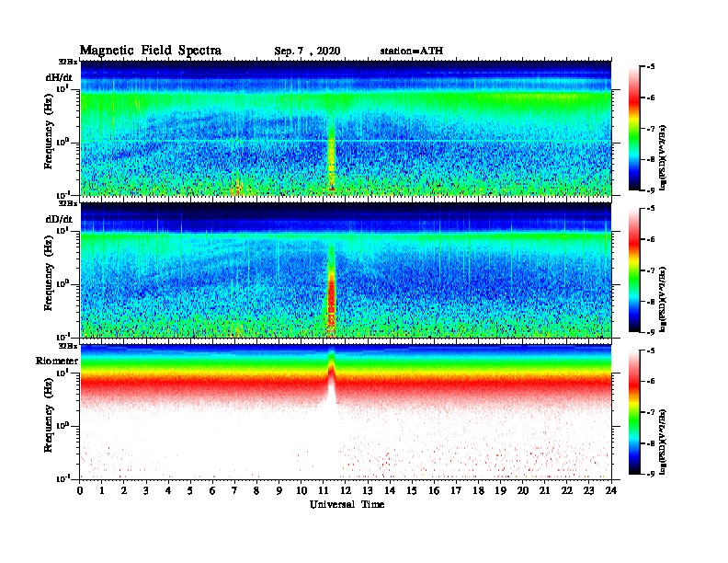Click the time axis tick label '10'

(x=301, y=491)
